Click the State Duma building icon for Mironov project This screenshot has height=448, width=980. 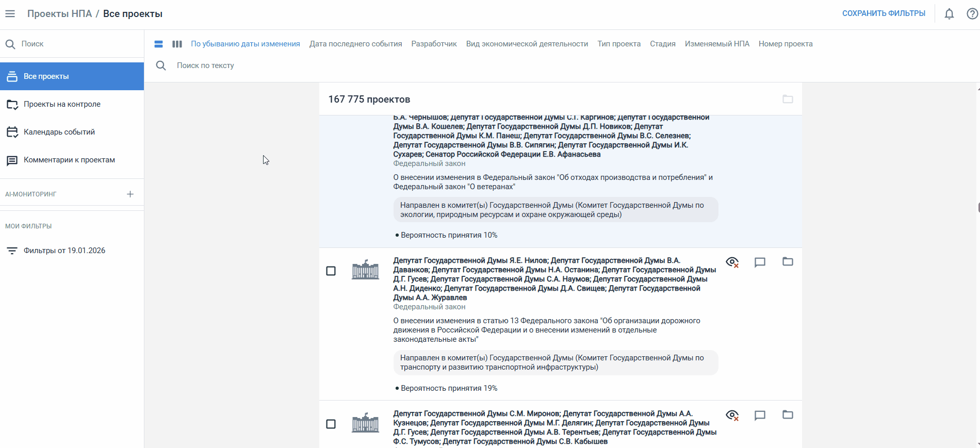click(x=365, y=423)
